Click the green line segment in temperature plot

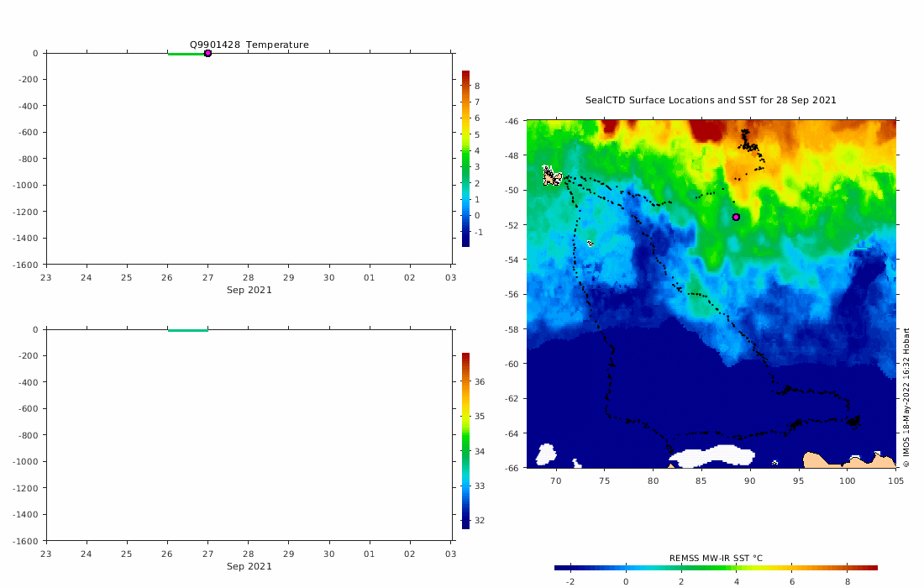186,55
